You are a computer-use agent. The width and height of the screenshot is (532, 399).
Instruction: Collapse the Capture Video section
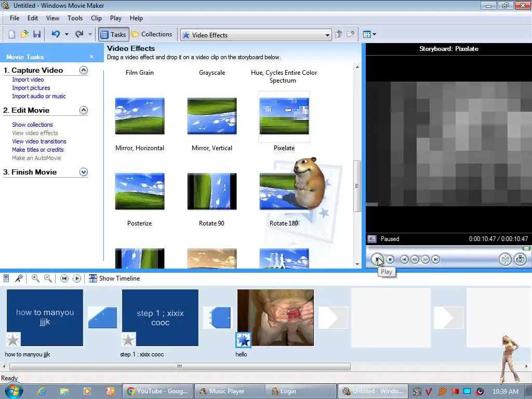[84, 70]
